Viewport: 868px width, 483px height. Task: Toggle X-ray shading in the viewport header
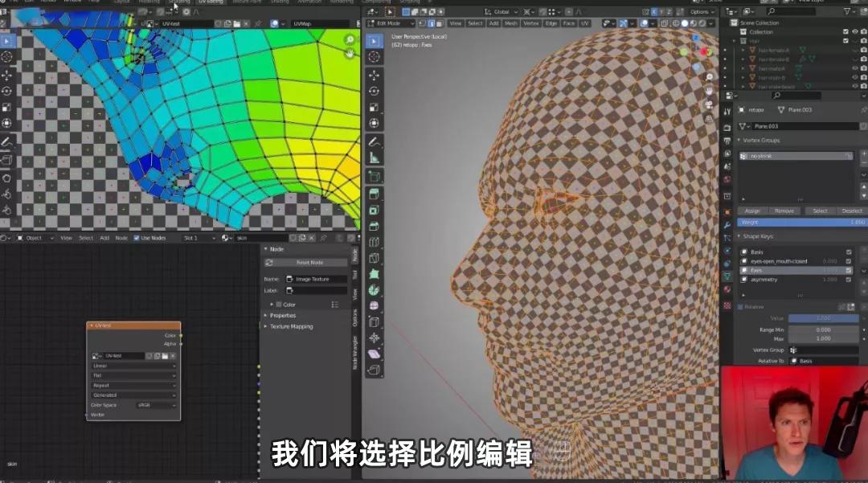coord(664,23)
